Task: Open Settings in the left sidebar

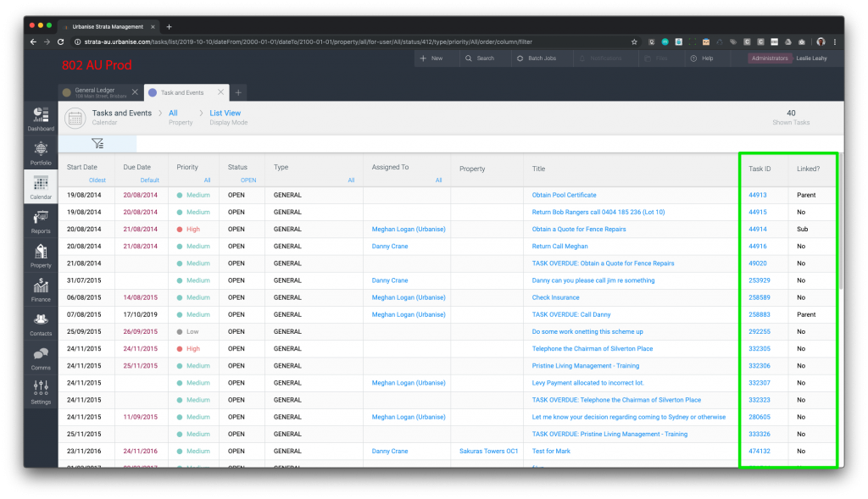Action: click(x=41, y=391)
